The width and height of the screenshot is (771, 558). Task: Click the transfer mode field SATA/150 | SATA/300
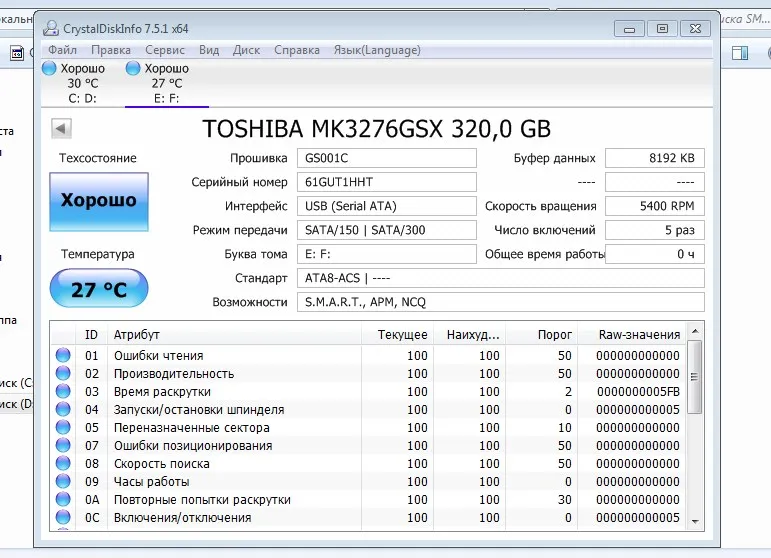pyautogui.click(x=386, y=230)
